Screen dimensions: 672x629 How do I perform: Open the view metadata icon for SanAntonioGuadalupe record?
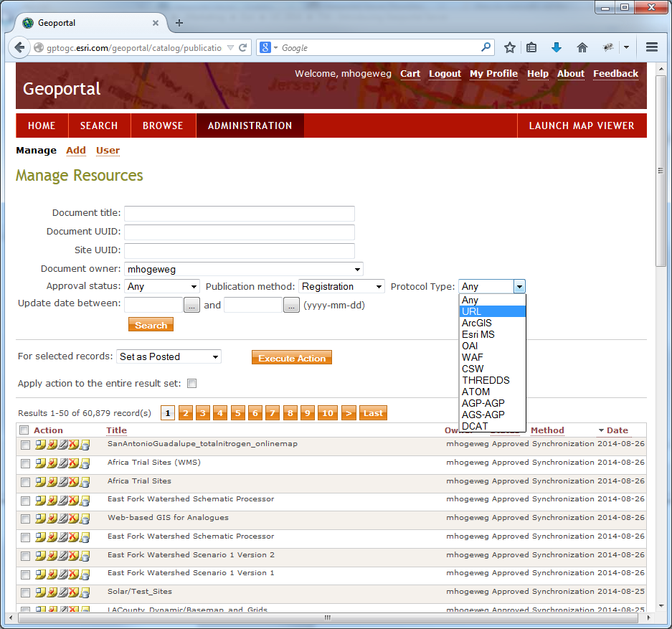(39, 445)
